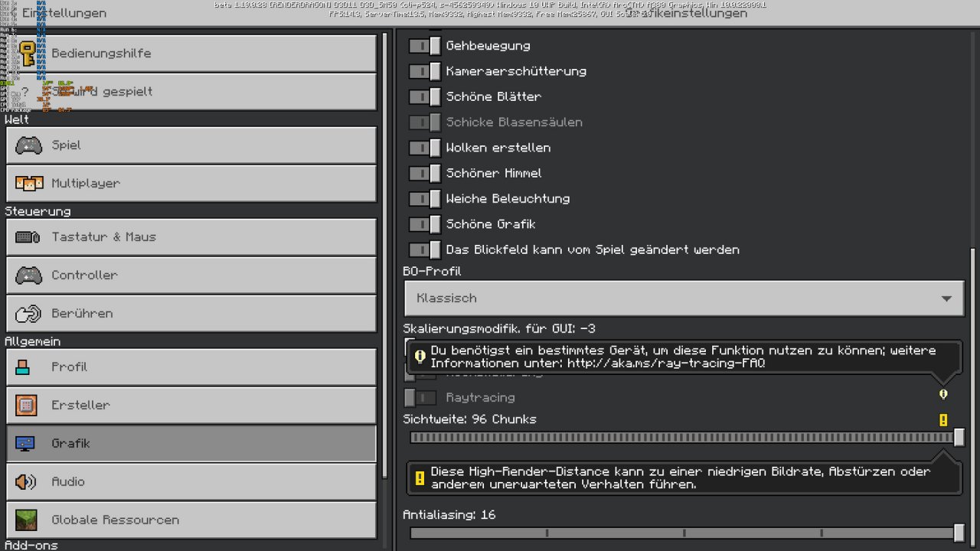Select the Grafik settings section
The height and width of the screenshot is (551, 980).
pyautogui.click(x=191, y=444)
